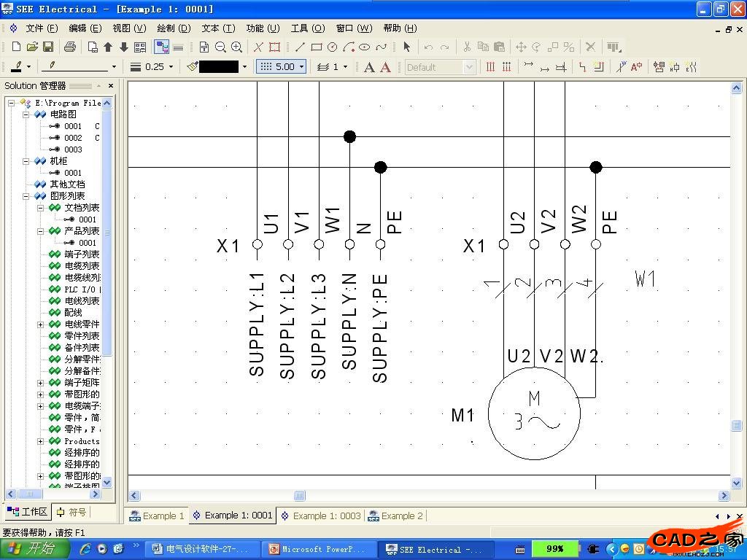Open the 绘制 (D) menu
Image resolution: width=747 pixels, height=560 pixels.
174,28
